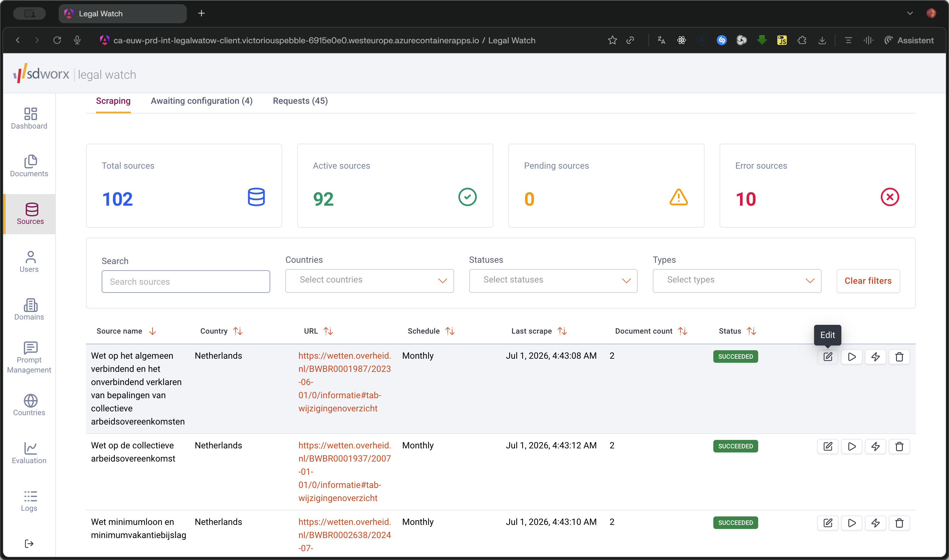This screenshot has width=949, height=560.
Task: Trigger the lightning action on first source row
Action: (875, 357)
